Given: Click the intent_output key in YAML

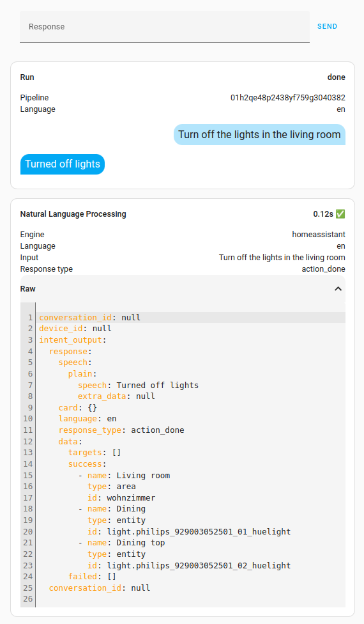Looking at the screenshot, I should 70,340.
